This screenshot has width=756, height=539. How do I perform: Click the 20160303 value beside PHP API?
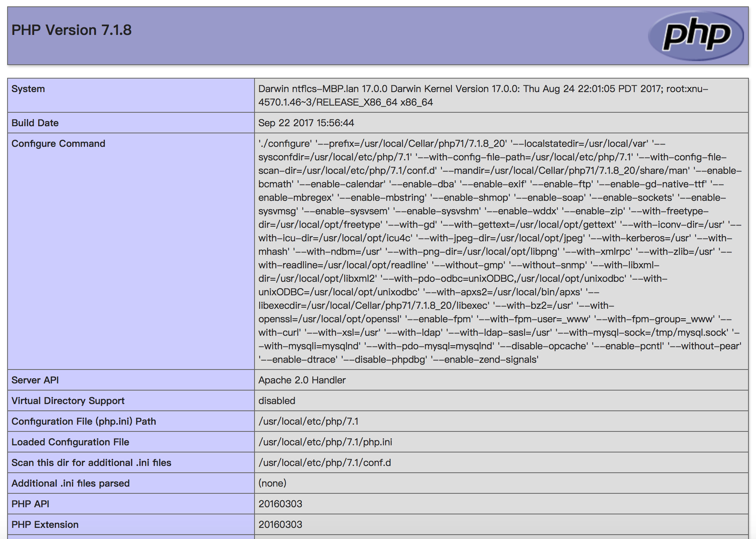coord(280,504)
